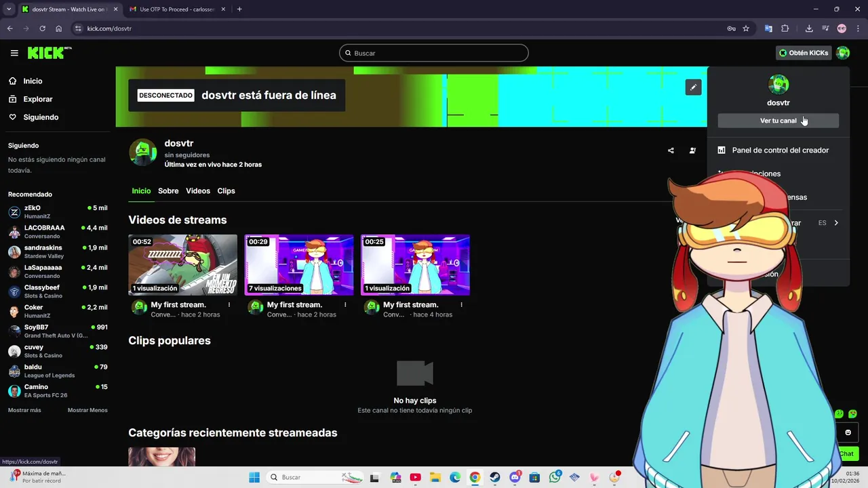Screen dimensions: 868x488
Task: Open the sandraskins recommended channel
Action: tap(58, 251)
